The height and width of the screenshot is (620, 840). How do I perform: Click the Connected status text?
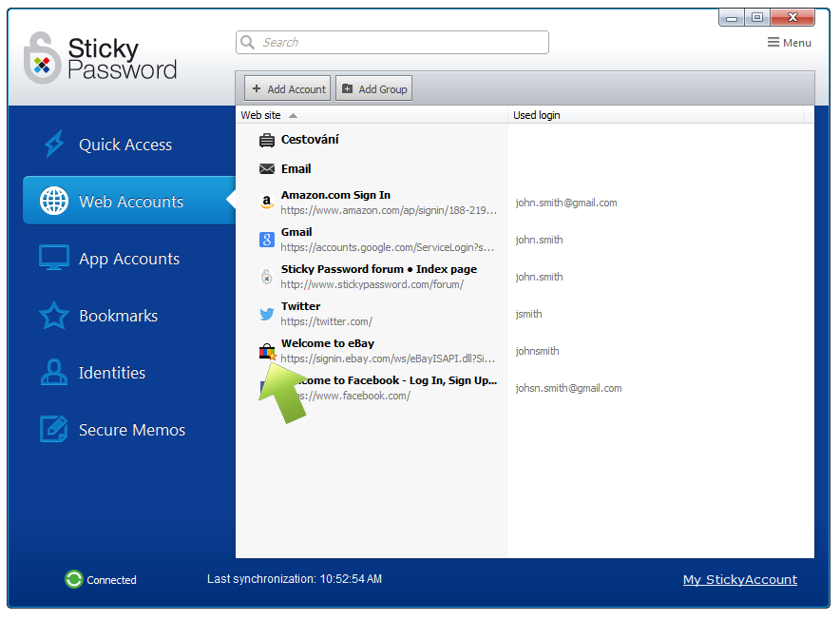[x=111, y=580]
